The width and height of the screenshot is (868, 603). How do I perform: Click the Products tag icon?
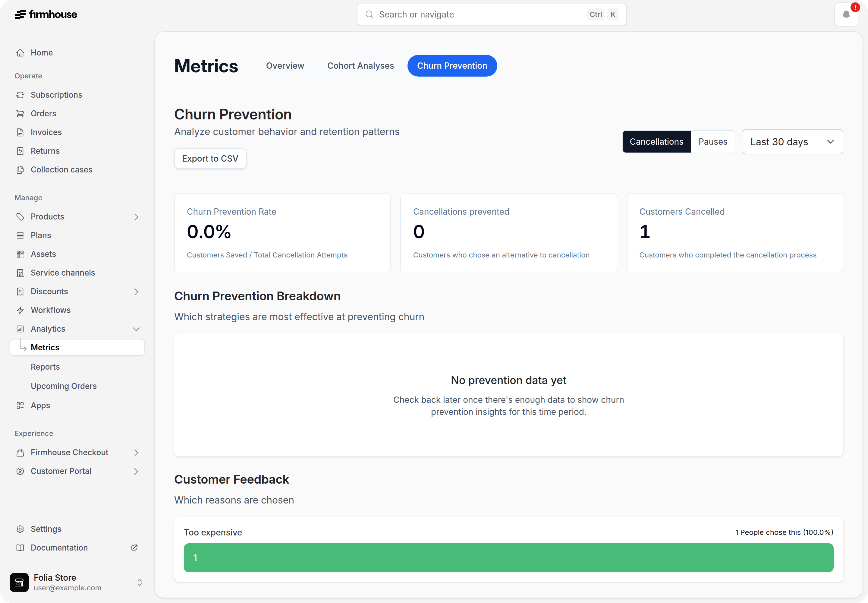(x=20, y=216)
